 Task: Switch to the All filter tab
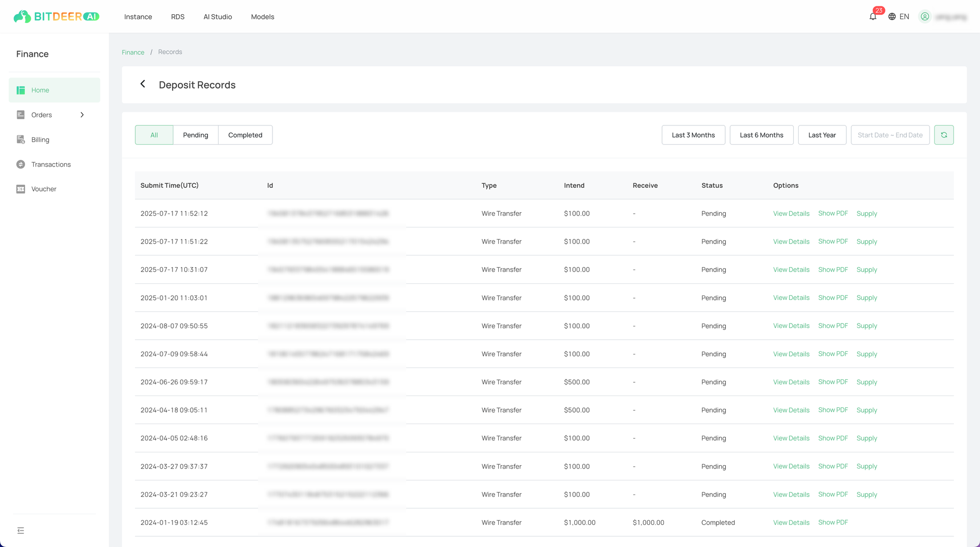coord(154,135)
